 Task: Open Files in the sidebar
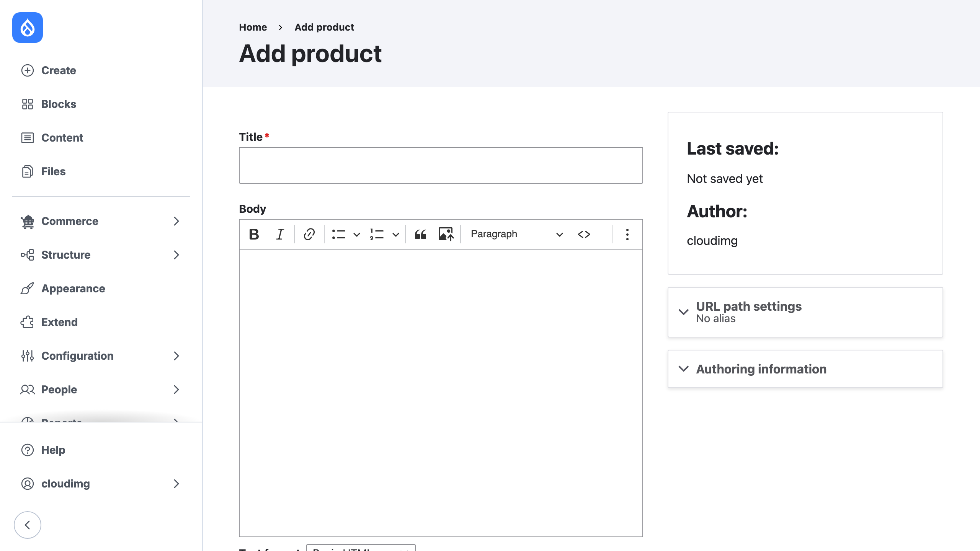[101, 171]
